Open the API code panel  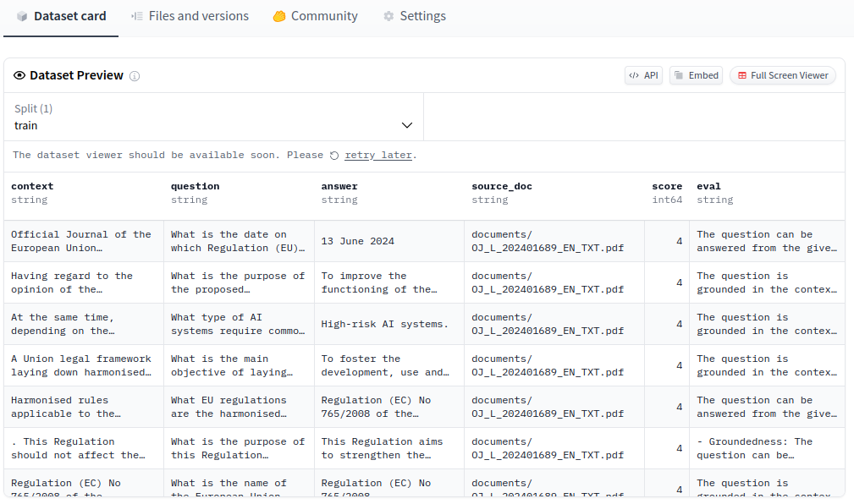[643, 75]
